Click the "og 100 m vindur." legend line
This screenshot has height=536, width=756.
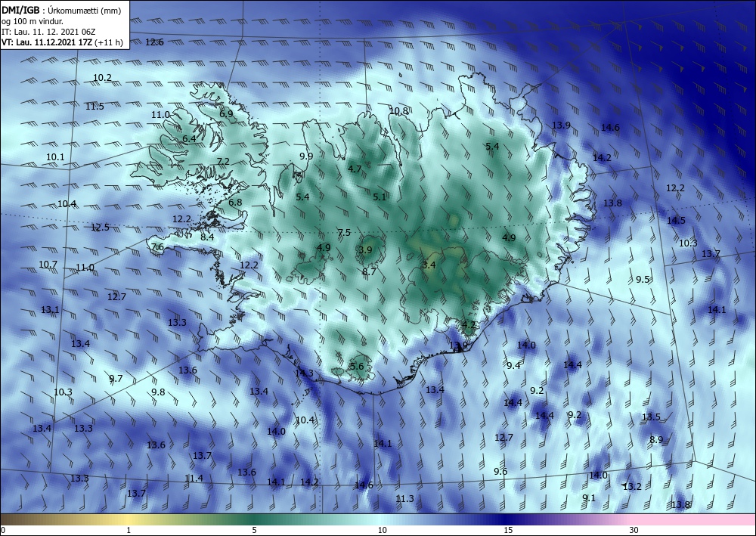pos(33,22)
